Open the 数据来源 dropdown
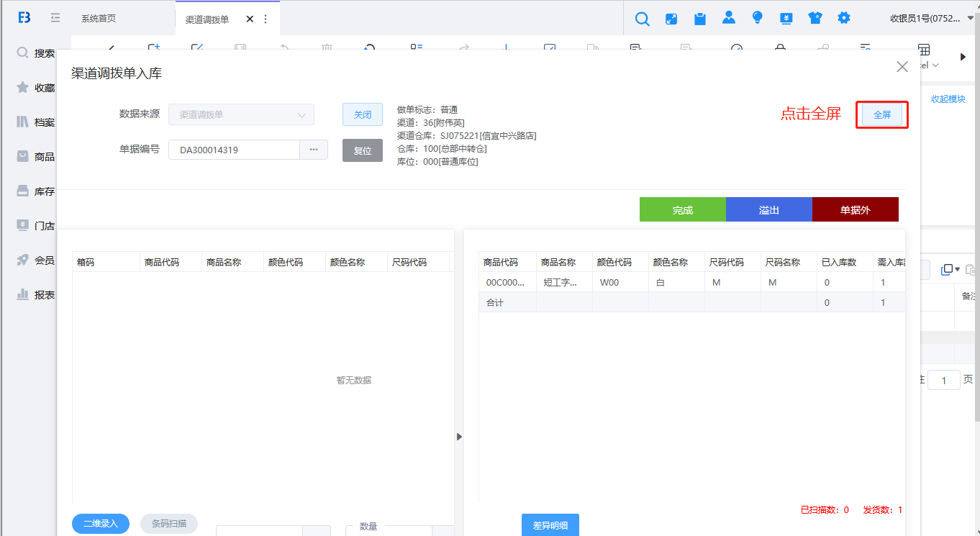Screen dimensions: 980x536 tap(241, 114)
